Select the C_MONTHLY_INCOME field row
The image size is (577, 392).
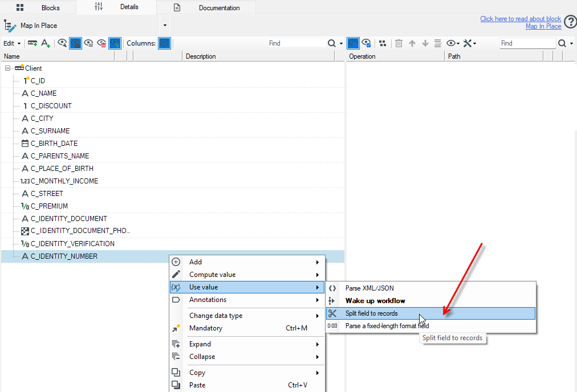[x=173, y=181]
